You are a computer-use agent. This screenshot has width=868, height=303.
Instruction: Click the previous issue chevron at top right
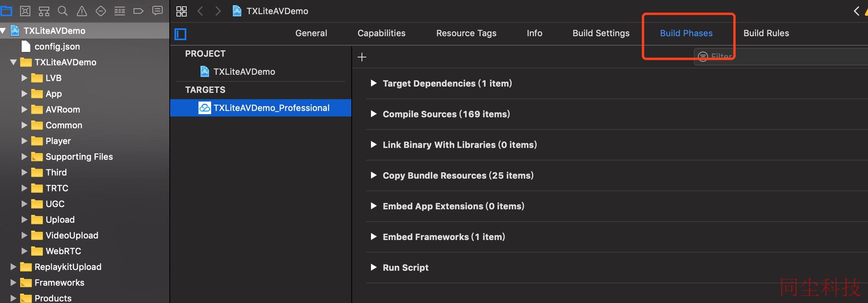click(x=857, y=11)
